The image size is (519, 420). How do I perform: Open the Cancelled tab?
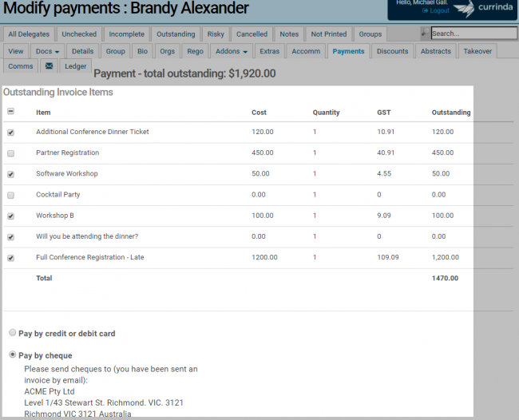tap(252, 34)
